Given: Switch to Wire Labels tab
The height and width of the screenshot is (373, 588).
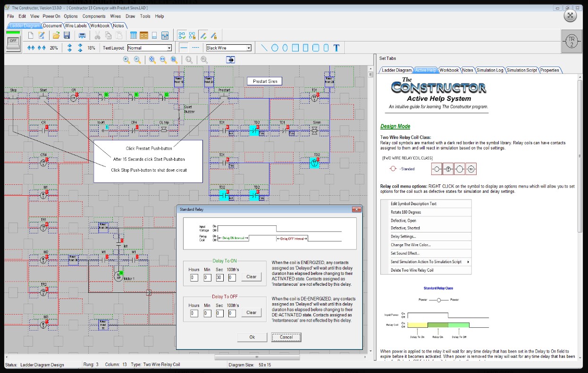Looking at the screenshot, I should (x=76, y=25).
